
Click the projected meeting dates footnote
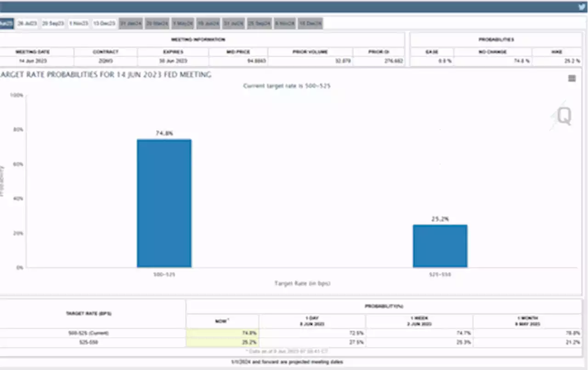coord(287,362)
